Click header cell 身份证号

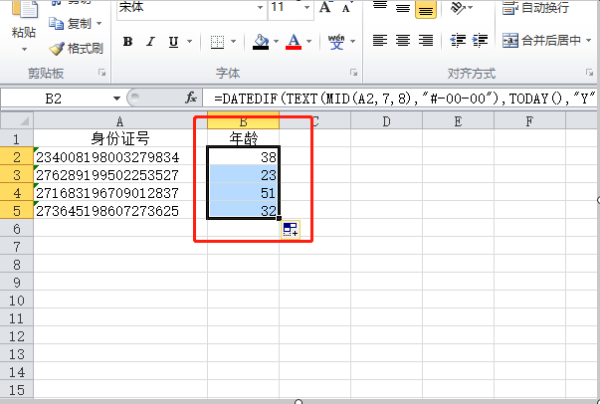[x=121, y=138]
